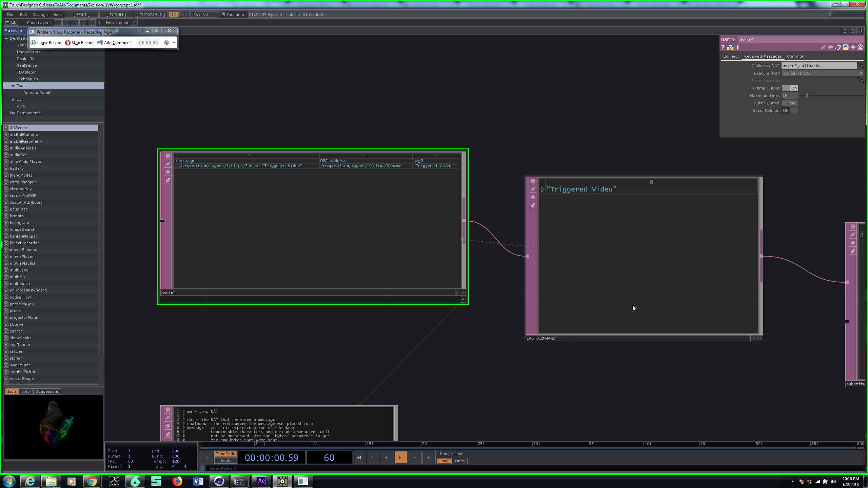Click the Maximum Lines slider handle

(x=807, y=96)
